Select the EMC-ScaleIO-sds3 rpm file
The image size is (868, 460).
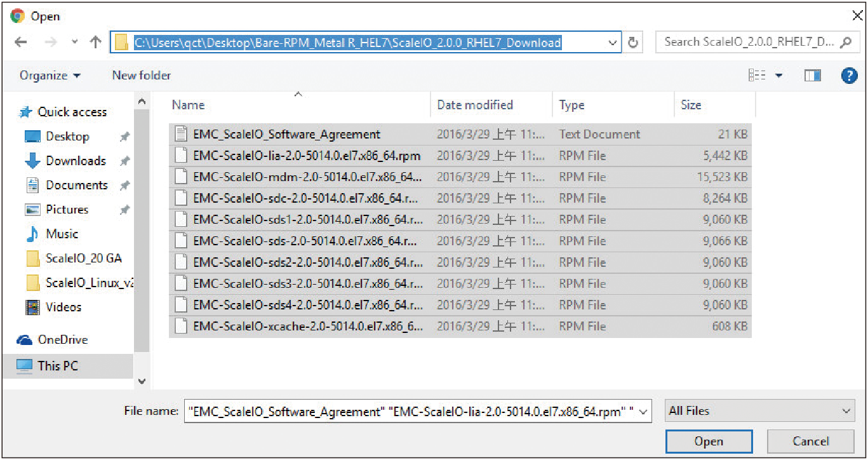[x=460, y=284]
